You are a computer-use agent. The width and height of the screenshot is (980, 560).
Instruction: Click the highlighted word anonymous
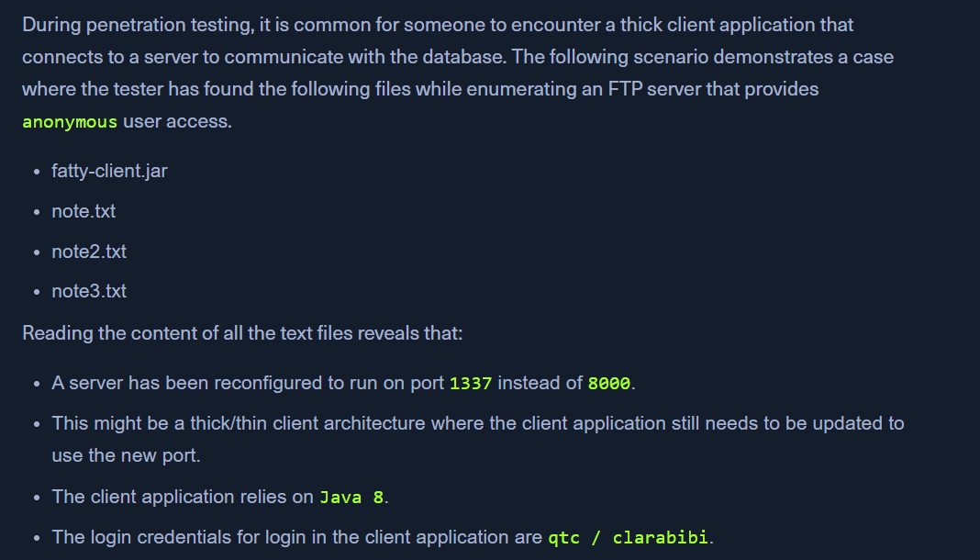pos(70,121)
